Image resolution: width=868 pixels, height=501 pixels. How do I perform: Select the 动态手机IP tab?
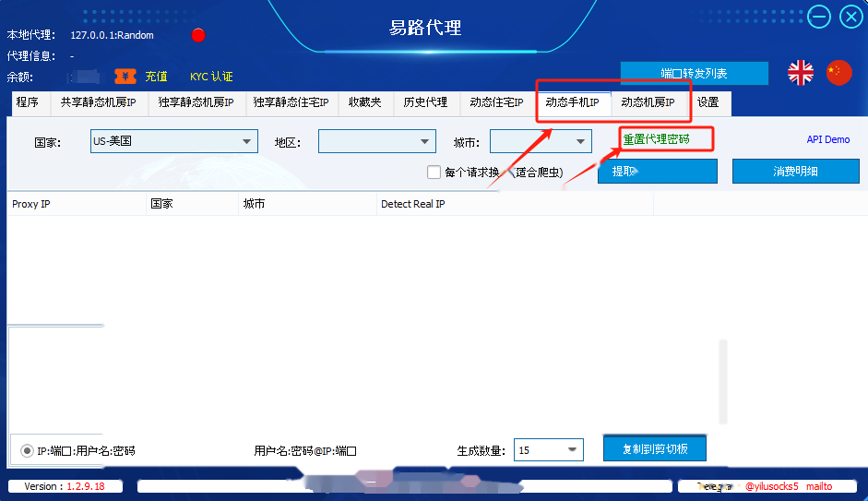[x=573, y=103]
